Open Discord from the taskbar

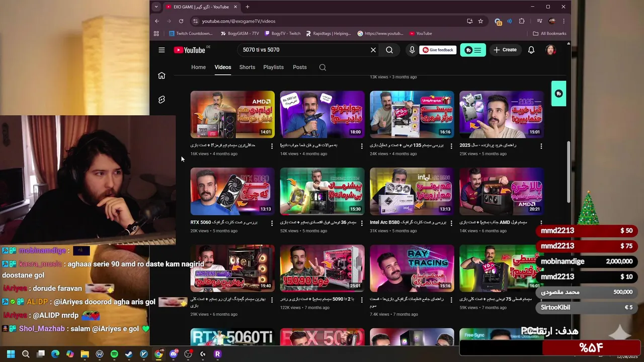174,354
